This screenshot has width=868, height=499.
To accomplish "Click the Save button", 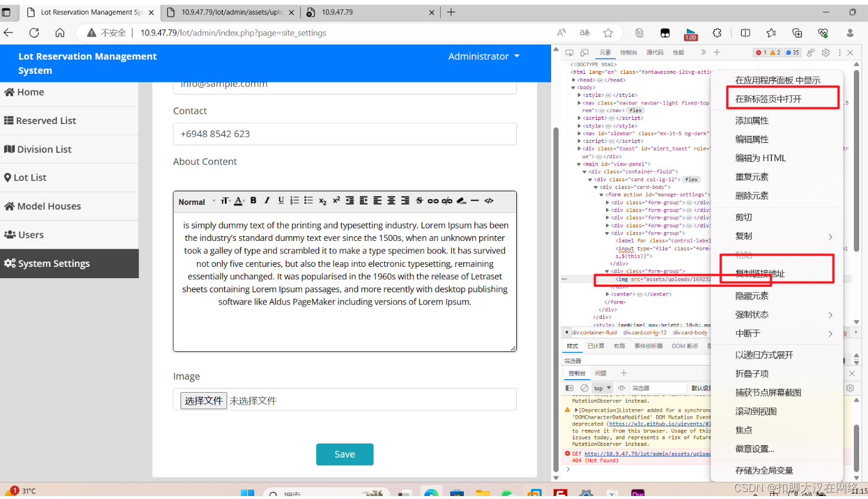I will tap(345, 454).
